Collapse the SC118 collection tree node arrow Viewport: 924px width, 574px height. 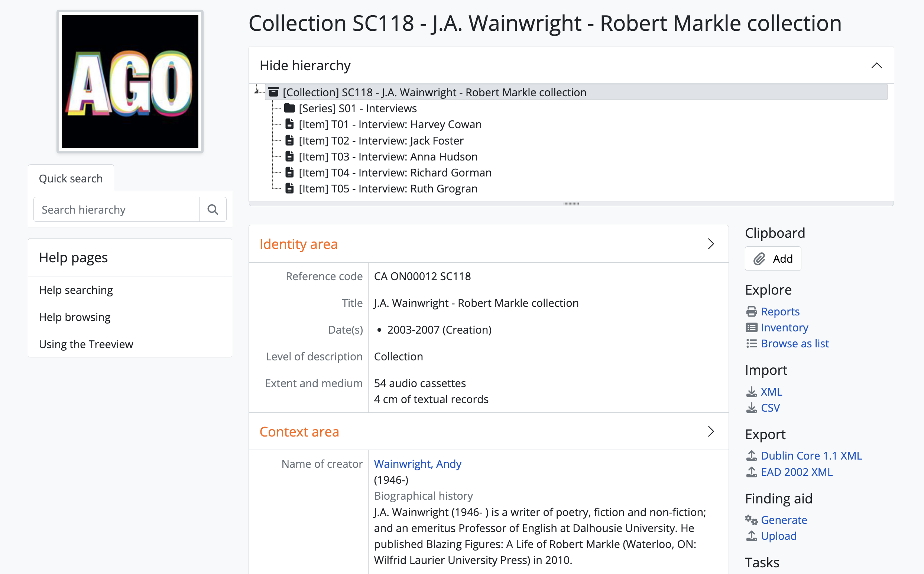(257, 91)
